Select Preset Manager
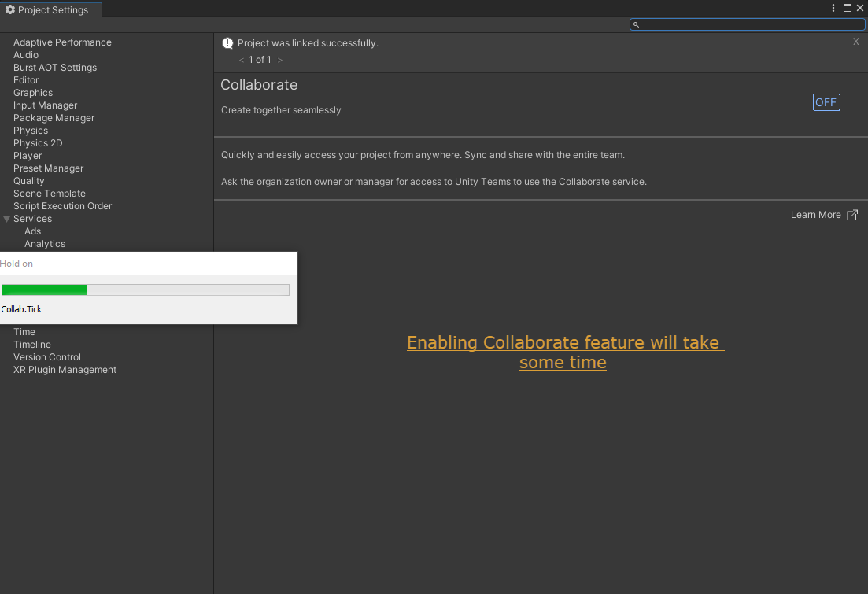The height and width of the screenshot is (594, 868). tap(48, 168)
